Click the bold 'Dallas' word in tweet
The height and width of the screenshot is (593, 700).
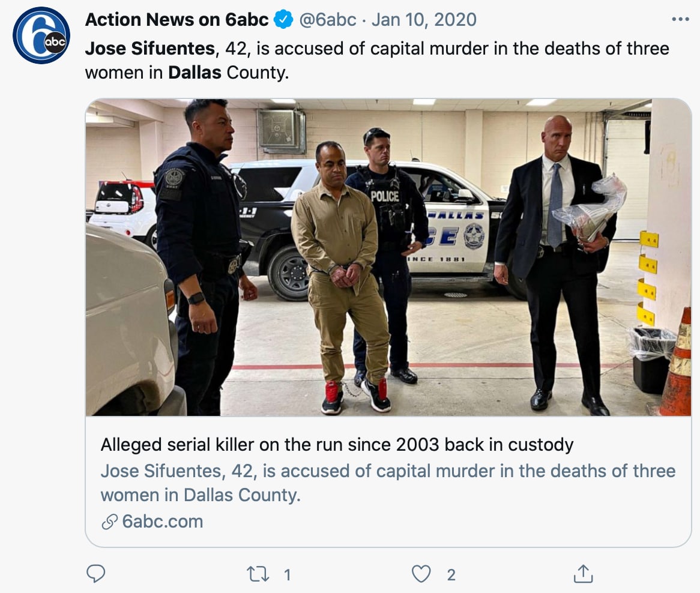tap(195, 73)
